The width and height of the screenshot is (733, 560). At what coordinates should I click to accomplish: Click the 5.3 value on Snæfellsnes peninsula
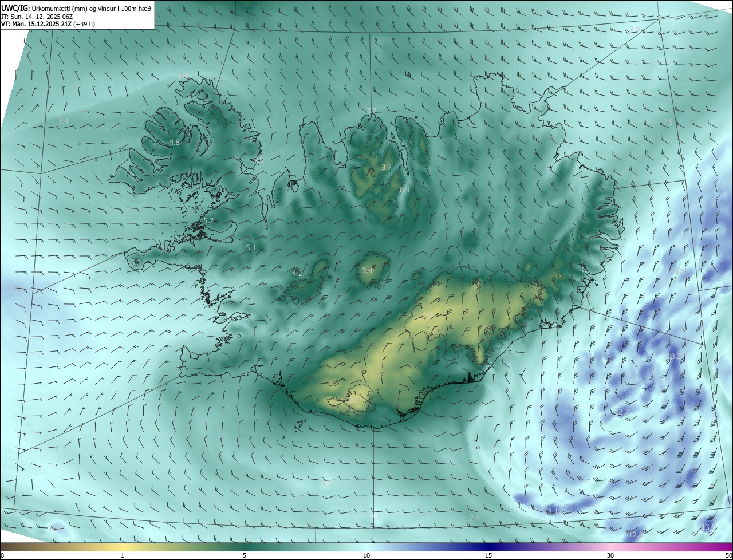pyautogui.click(x=136, y=262)
